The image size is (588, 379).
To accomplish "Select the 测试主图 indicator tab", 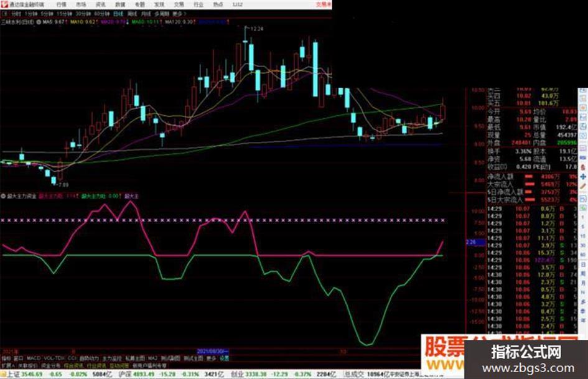I will [194, 358].
